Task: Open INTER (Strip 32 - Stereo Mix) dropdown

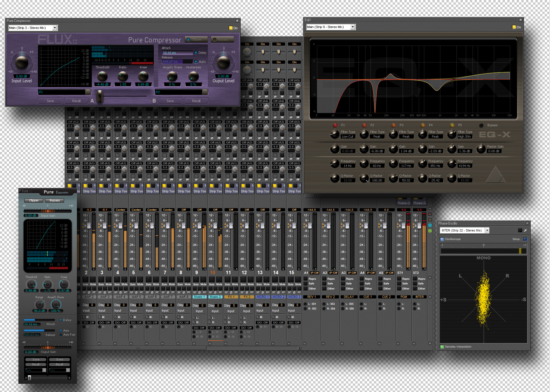Action: click(x=487, y=230)
